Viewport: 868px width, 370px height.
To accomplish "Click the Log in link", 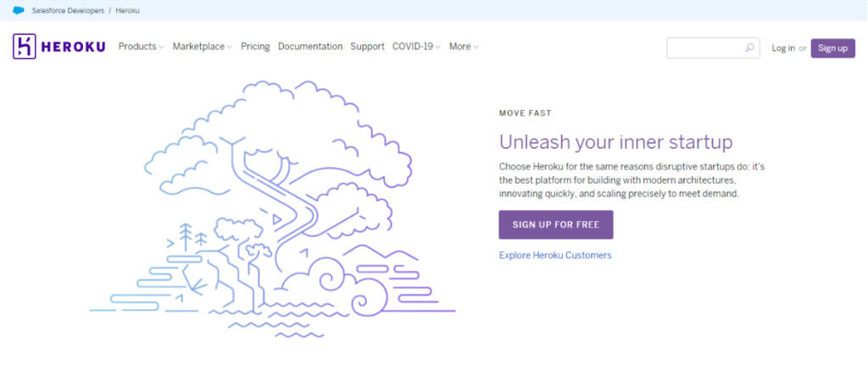I will 783,48.
